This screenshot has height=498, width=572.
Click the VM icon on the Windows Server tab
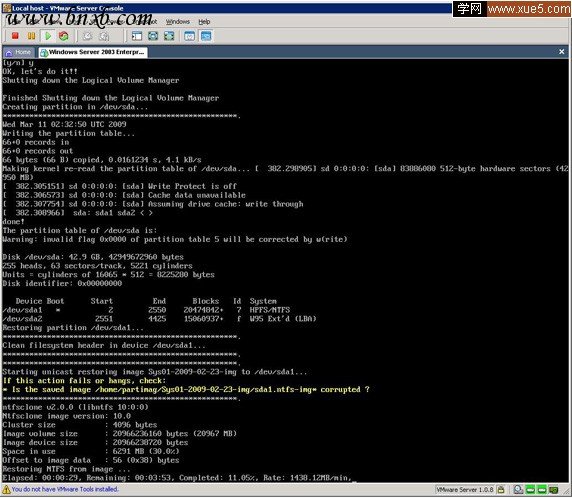coord(44,53)
